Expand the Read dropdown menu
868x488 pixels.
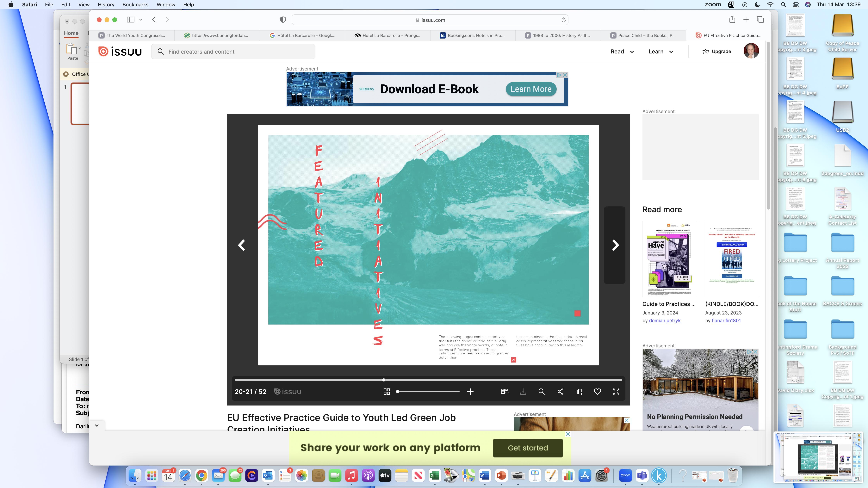(x=622, y=52)
